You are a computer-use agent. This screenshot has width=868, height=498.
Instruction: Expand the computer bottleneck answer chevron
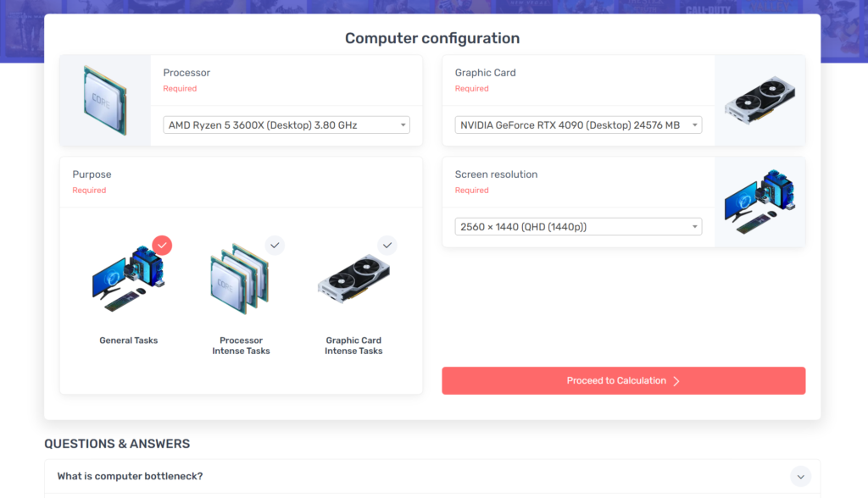click(800, 477)
